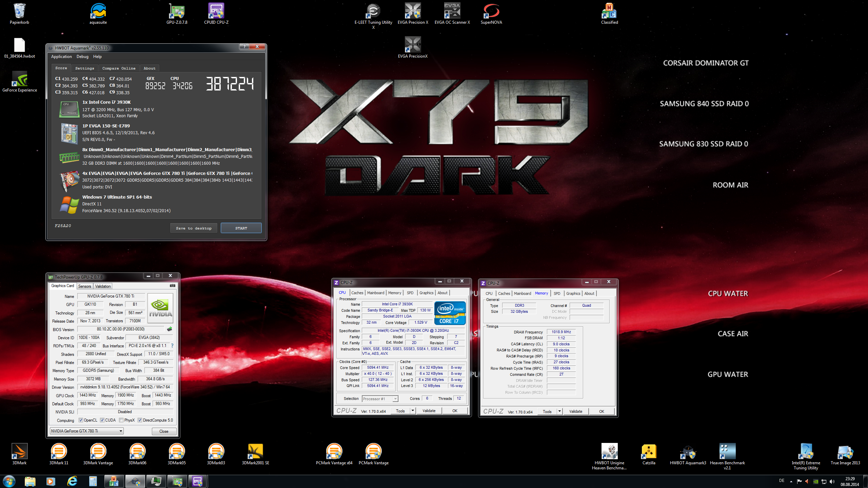Viewport: 868px width, 488px height.
Task: Launch the aquasuite desktop shortcut
Action: (98, 14)
